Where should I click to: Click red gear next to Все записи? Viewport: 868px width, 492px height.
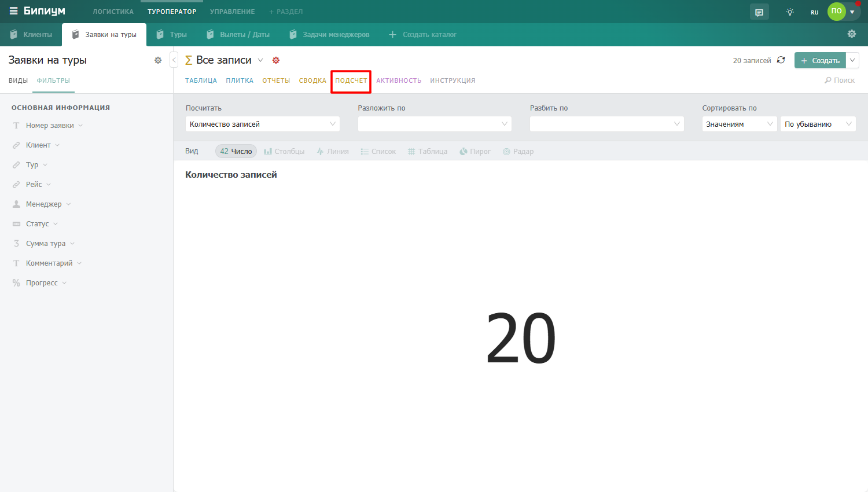click(276, 60)
